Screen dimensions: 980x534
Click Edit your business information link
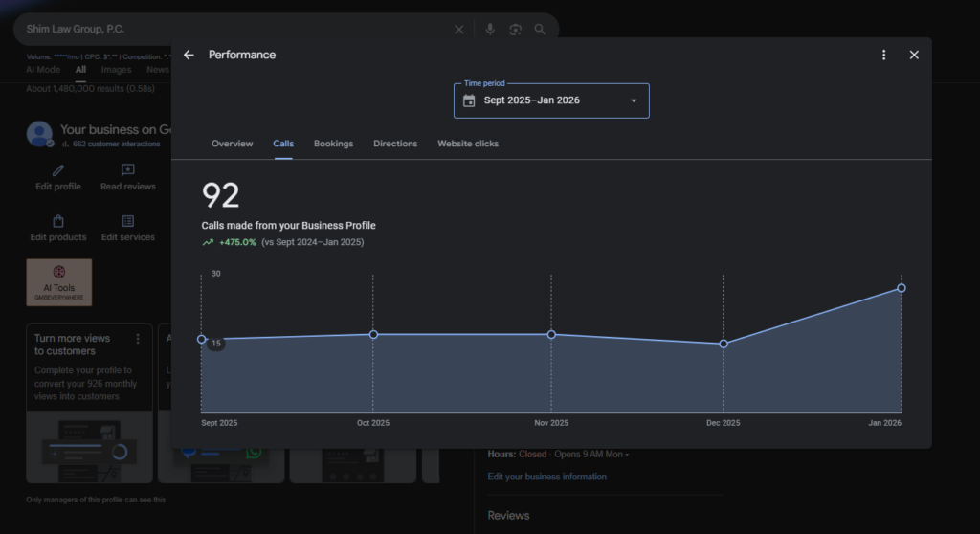click(546, 477)
